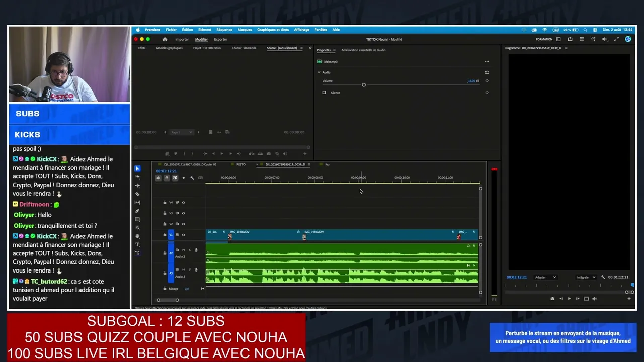Click the Quick Export share icon
The width and height of the screenshot is (644, 362).
click(570, 39)
